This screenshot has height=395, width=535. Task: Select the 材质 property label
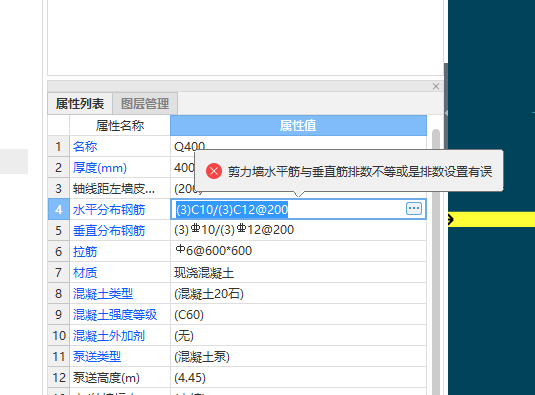tap(85, 273)
